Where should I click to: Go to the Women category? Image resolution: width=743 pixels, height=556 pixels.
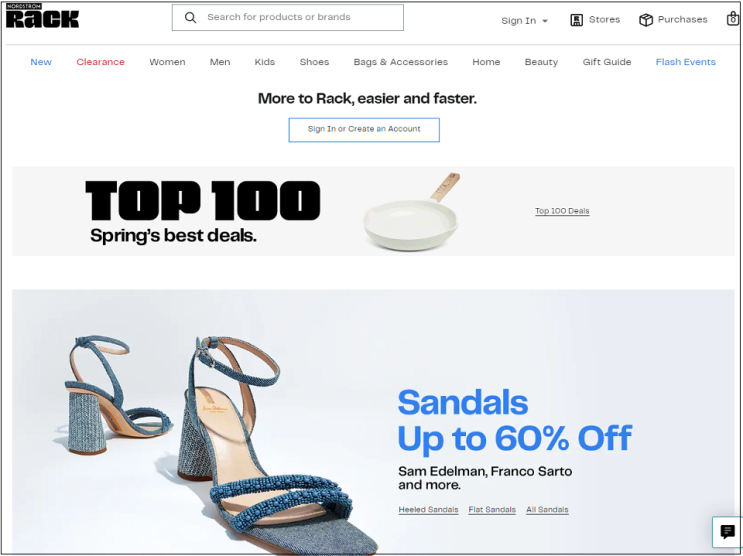(x=167, y=62)
